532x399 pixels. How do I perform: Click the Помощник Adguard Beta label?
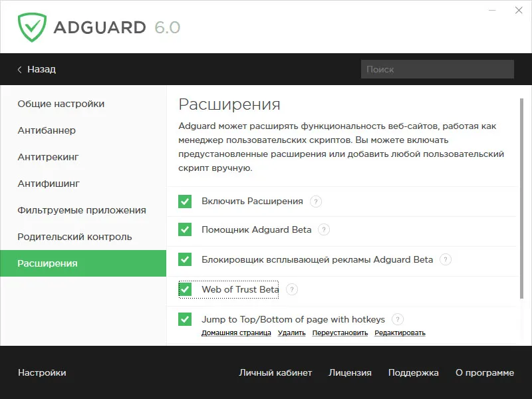point(257,229)
